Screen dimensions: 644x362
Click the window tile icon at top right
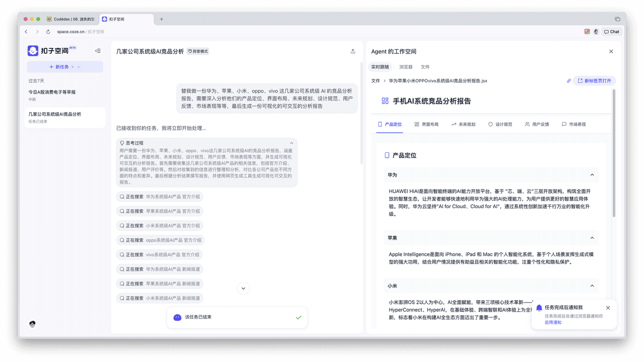(617, 19)
